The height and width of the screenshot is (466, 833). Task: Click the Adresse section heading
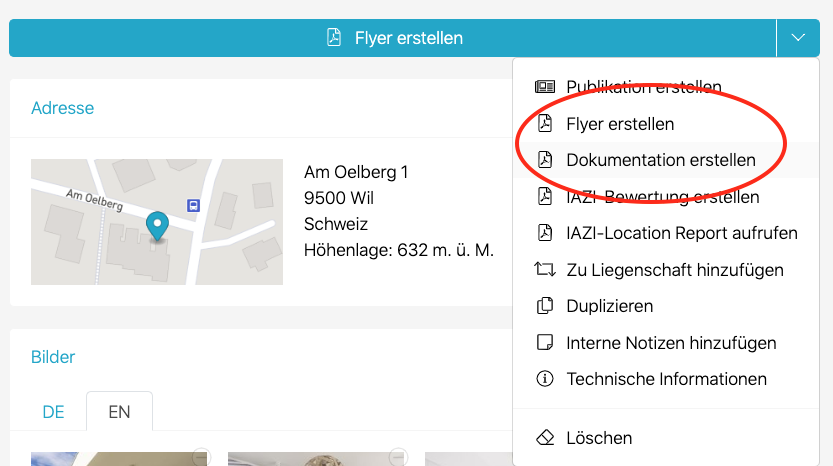tap(62, 108)
